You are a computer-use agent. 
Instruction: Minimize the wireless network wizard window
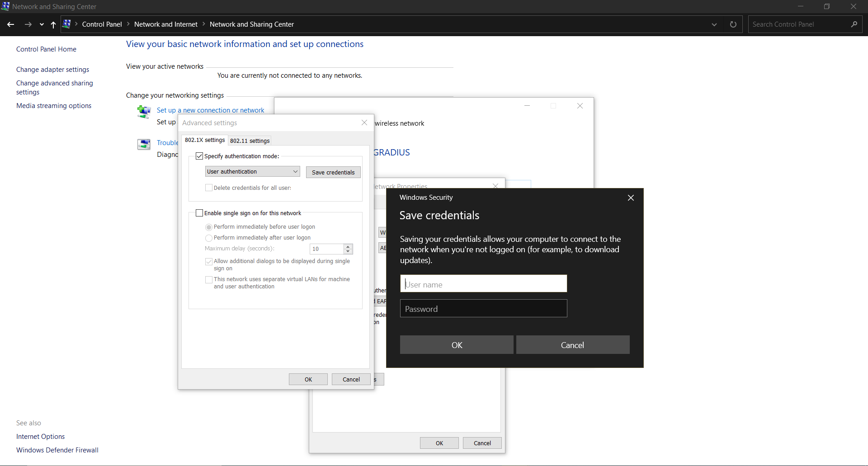pyautogui.click(x=527, y=106)
